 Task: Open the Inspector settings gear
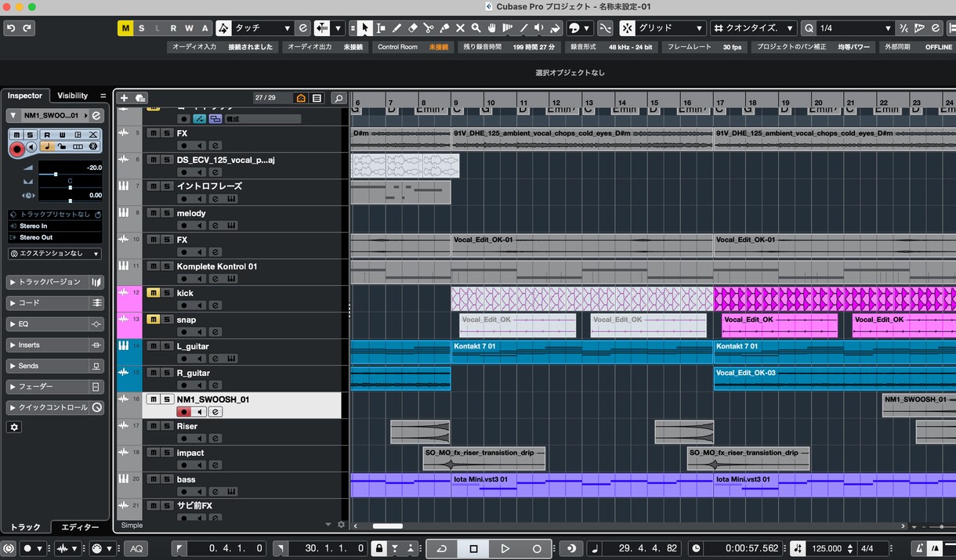(14, 427)
